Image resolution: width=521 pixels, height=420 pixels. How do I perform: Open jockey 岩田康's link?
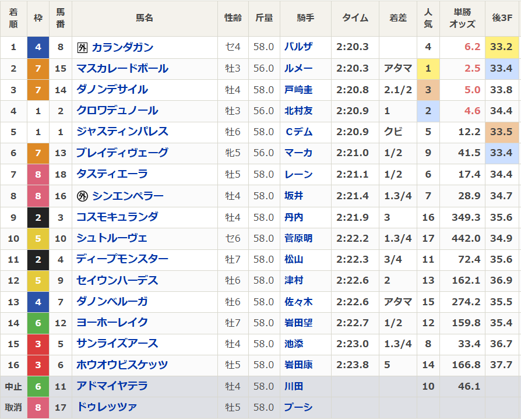pyautogui.click(x=298, y=365)
